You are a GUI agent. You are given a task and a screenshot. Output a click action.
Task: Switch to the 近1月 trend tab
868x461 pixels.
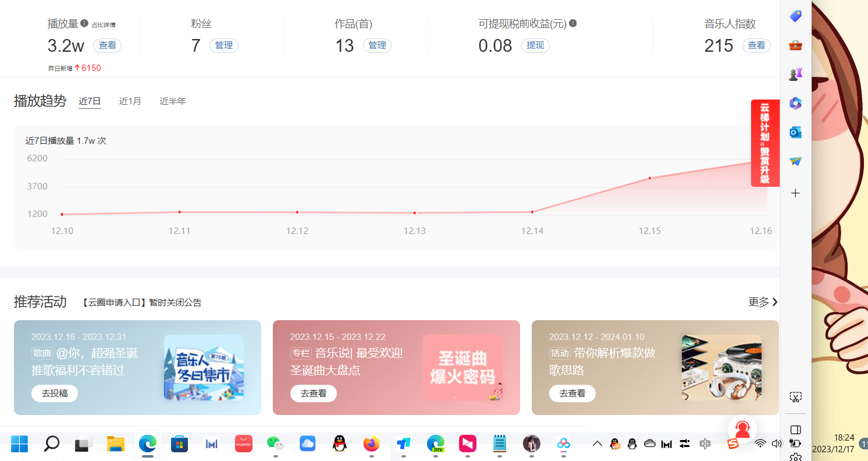130,101
